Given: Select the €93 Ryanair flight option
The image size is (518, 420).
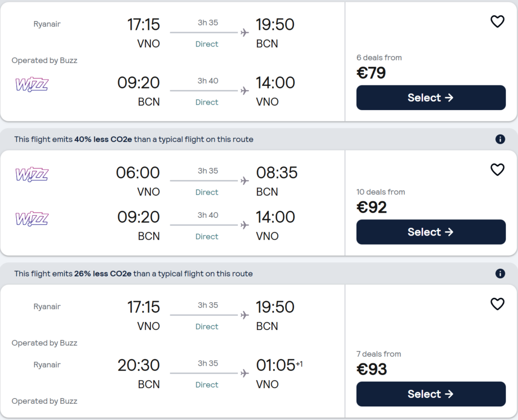Looking at the screenshot, I should coord(430,394).
